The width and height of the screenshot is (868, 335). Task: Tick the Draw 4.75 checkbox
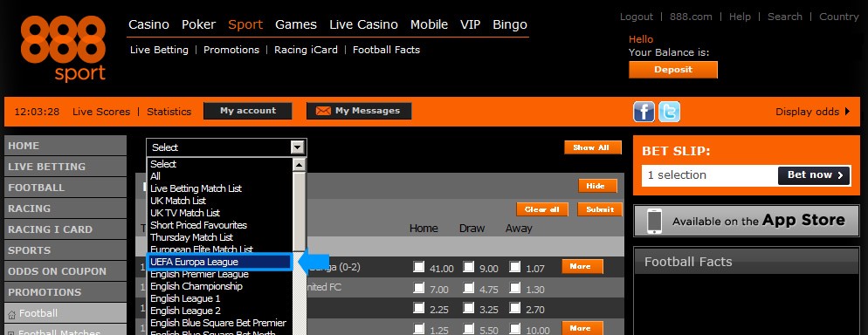pyautogui.click(x=469, y=288)
